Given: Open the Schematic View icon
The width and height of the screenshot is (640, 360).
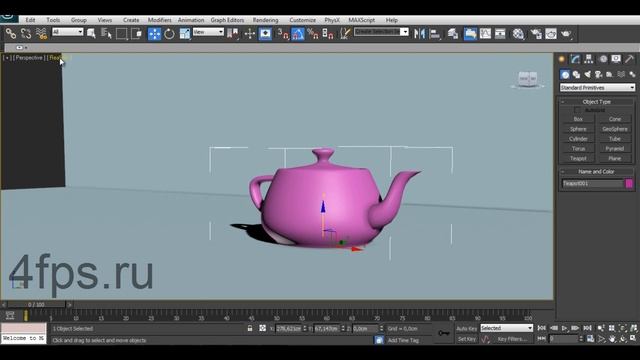Looking at the screenshot, I should click(x=500, y=33).
